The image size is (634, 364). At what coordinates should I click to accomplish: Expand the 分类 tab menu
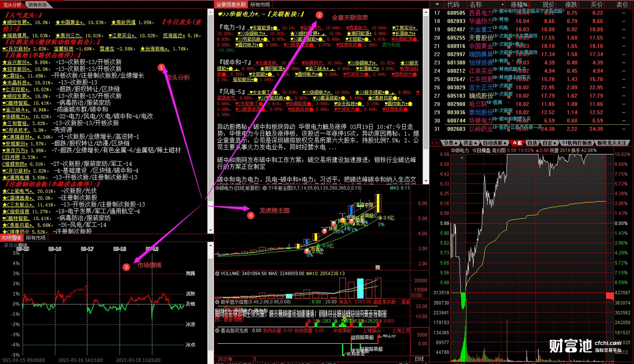(451, 143)
